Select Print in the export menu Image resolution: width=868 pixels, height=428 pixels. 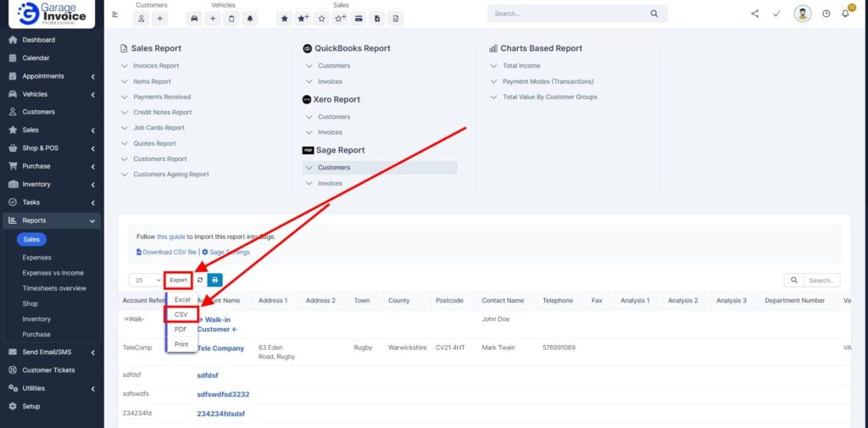click(181, 344)
